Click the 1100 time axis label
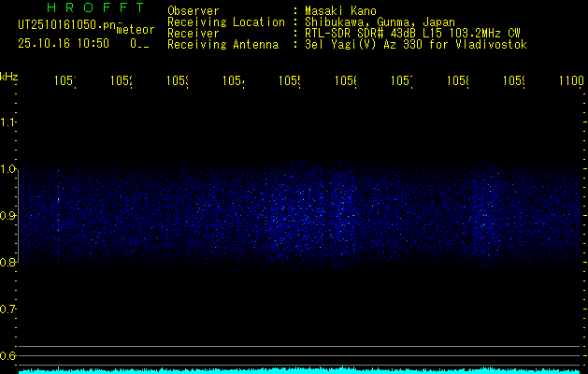This screenshot has width=588, height=374. (571, 80)
